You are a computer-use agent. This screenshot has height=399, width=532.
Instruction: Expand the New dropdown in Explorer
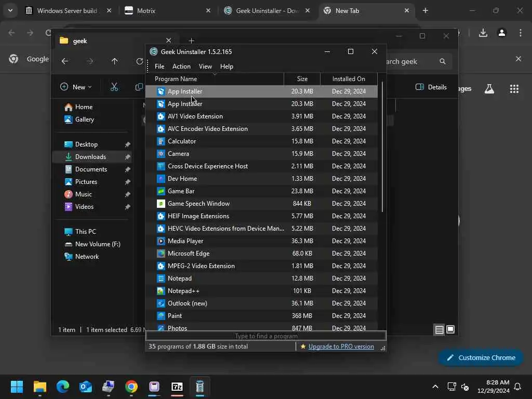(x=76, y=87)
